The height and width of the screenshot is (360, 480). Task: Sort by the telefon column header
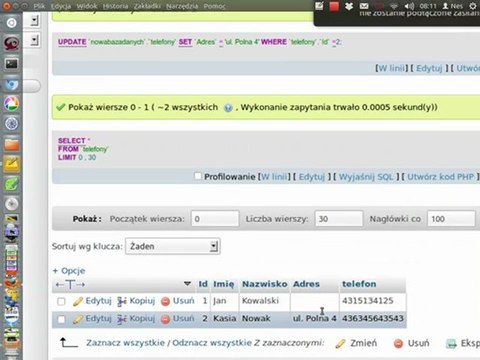click(x=359, y=284)
